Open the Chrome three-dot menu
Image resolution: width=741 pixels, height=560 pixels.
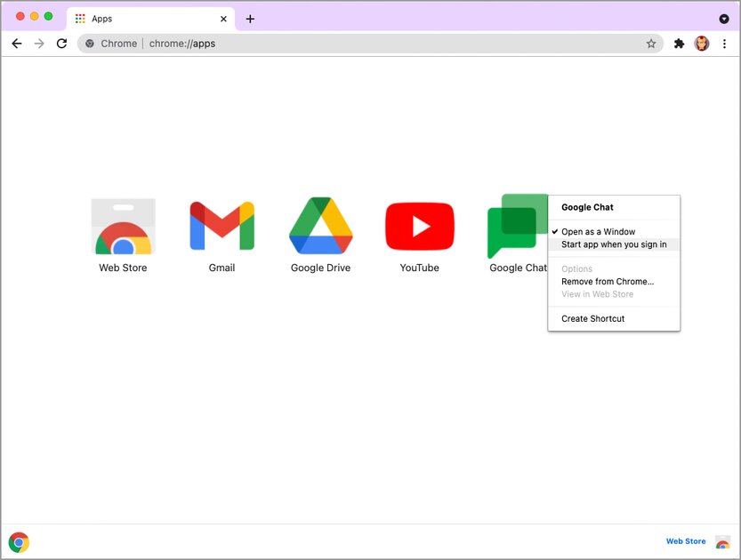(724, 44)
